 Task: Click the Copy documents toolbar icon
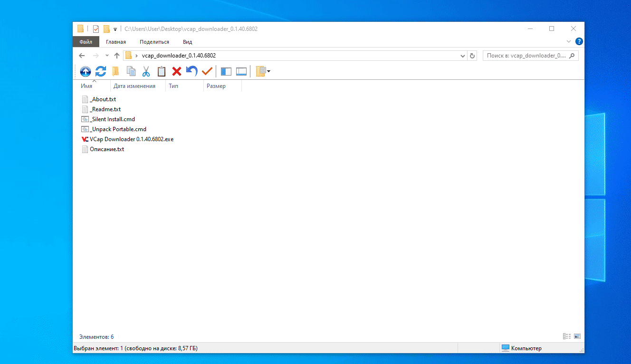[131, 71]
